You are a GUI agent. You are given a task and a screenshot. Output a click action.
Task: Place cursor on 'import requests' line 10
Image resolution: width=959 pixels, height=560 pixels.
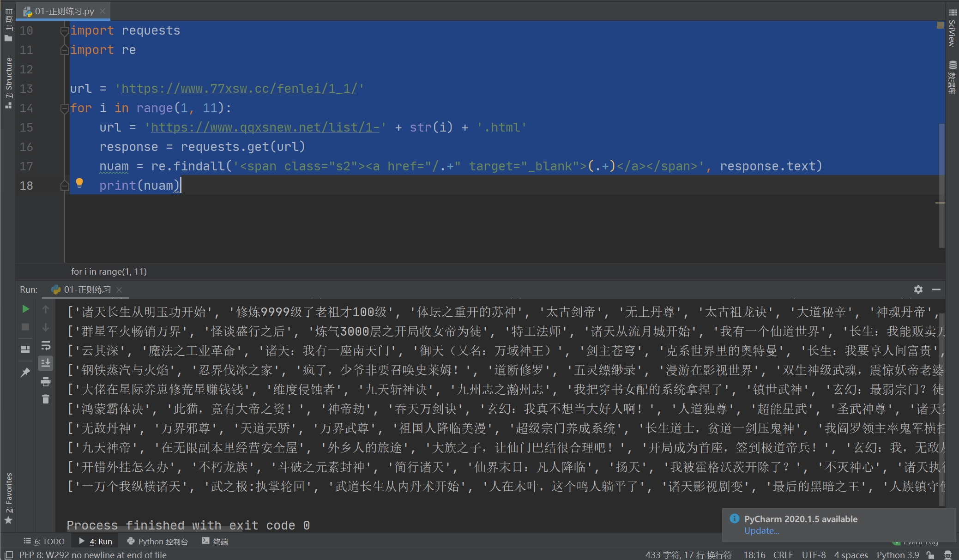point(125,30)
